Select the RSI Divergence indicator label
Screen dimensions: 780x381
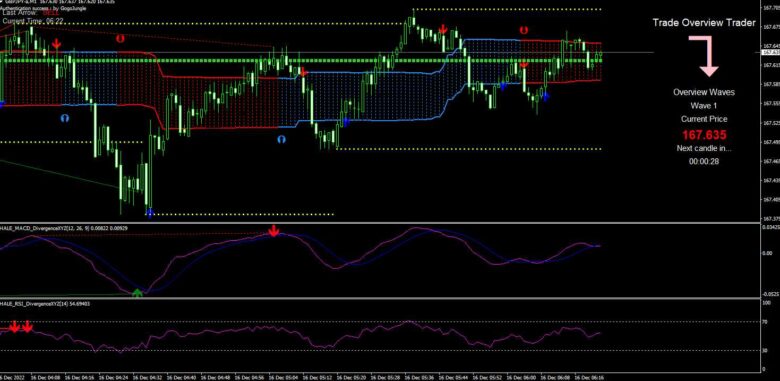45,302
